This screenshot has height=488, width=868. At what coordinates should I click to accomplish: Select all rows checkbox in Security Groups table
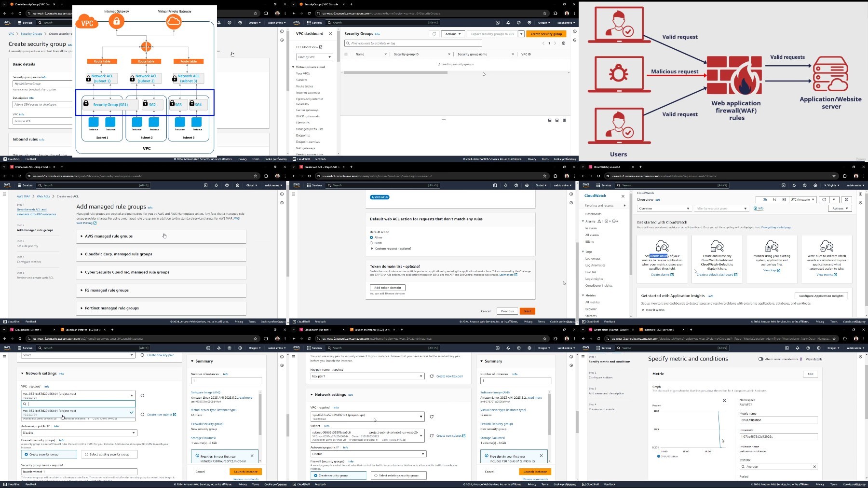346,54
